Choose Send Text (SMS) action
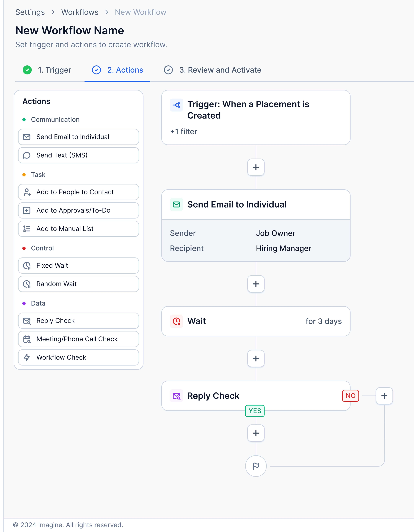This screenshot has width=414, height=532. 78,155
